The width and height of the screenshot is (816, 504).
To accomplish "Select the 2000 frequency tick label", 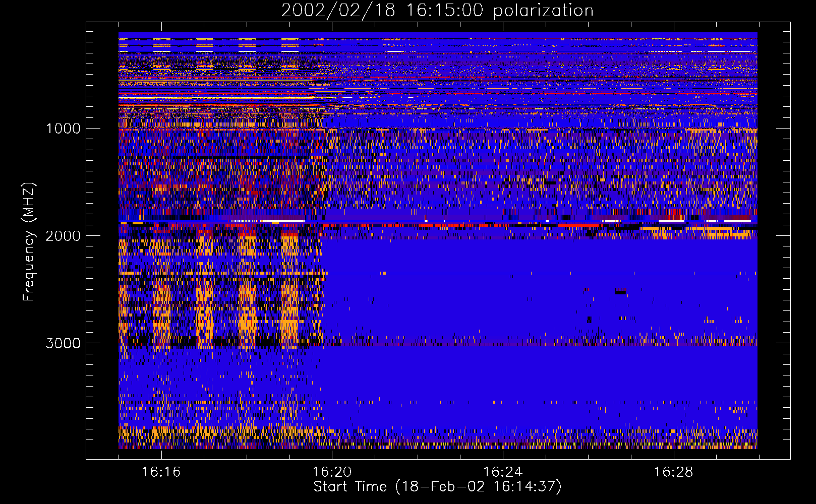I will coord(63,236).
